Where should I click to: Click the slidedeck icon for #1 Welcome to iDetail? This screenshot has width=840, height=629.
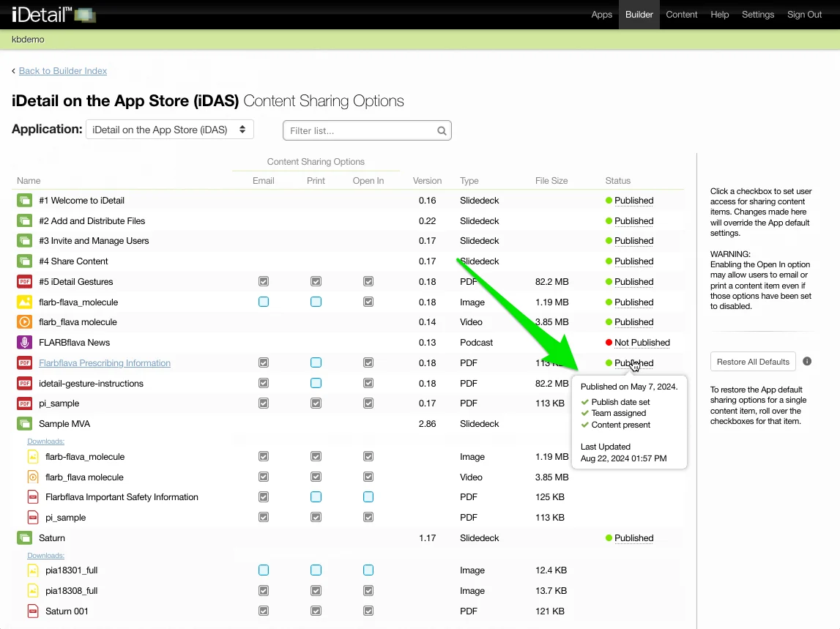pyautogui.click(x=25, y=201)
